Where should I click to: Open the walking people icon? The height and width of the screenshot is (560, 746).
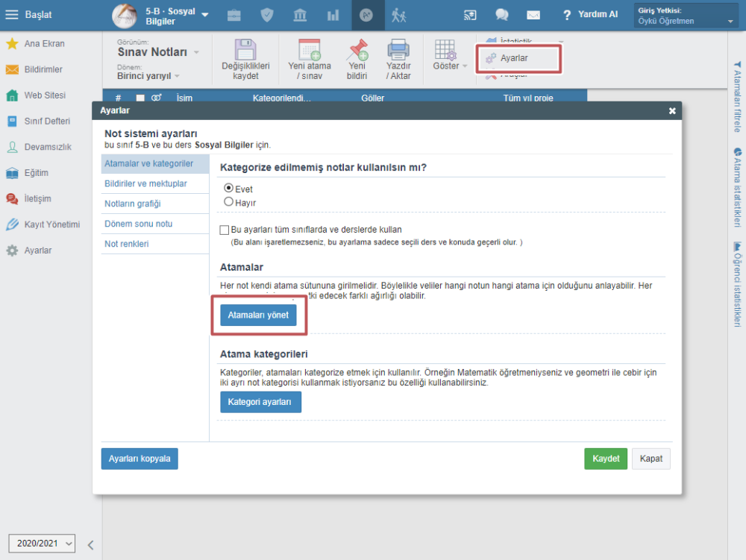tap(398, 15)
